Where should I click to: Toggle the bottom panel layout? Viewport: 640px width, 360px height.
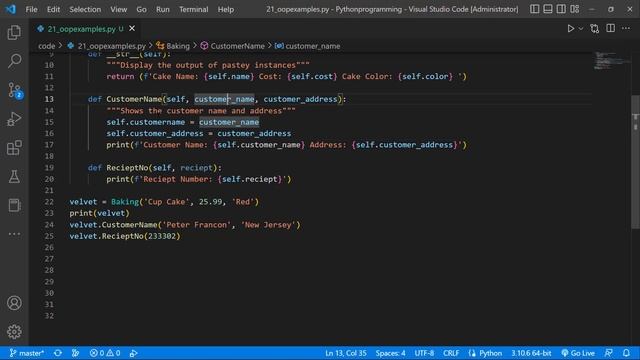click(x=548, y=9)
